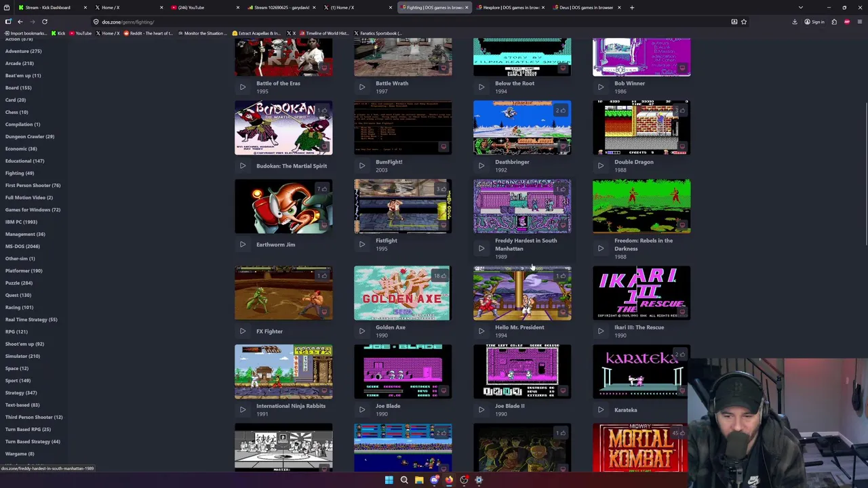Open MS-DOS (2046) category
The height and width of the screenshot is (488, 868).
(x=22, y=246)
